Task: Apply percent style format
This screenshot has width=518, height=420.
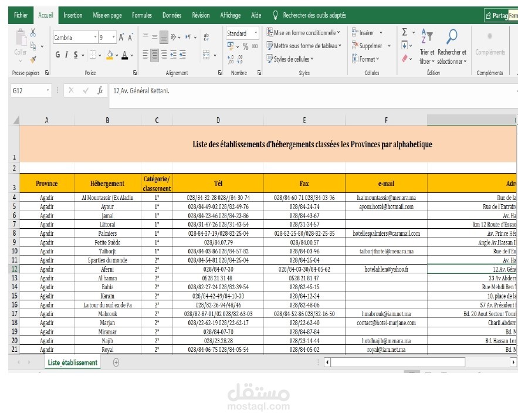Action: 245,46
